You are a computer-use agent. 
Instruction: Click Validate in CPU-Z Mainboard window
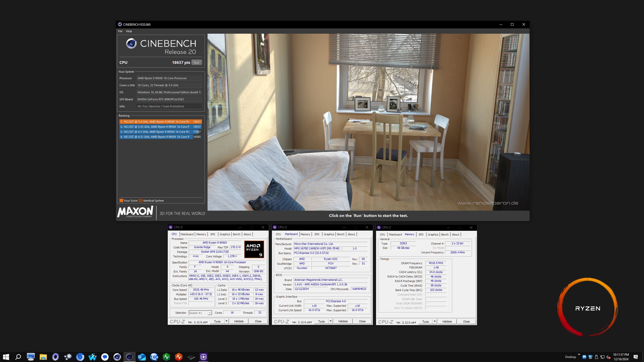click(x=343, y=321)
